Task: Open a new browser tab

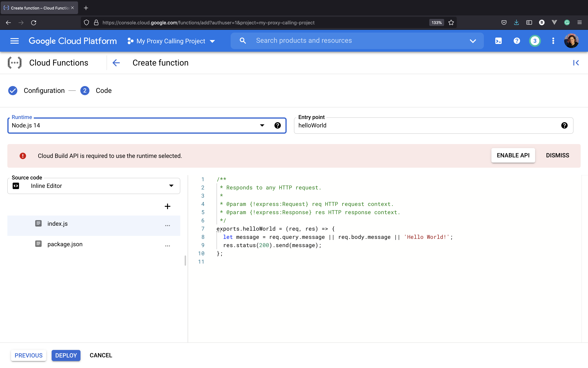Action: 86,8
